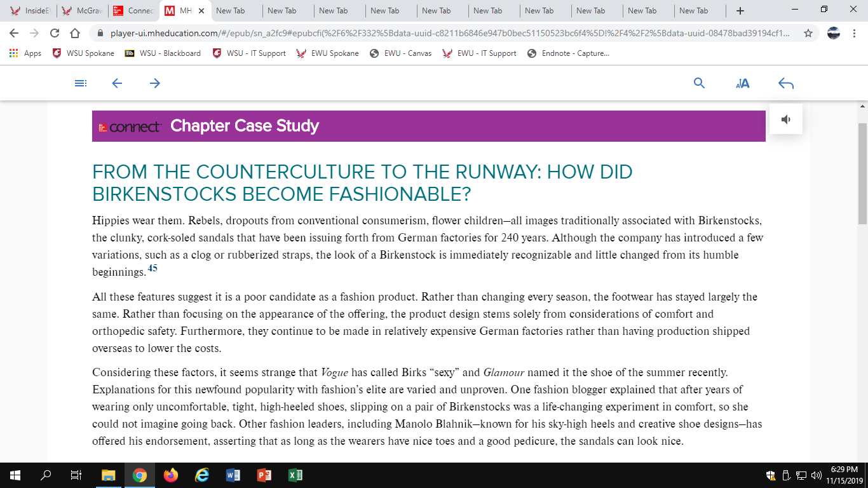
Task: Open the WSU - IT Support bookmark
Action: pos(249,53)
